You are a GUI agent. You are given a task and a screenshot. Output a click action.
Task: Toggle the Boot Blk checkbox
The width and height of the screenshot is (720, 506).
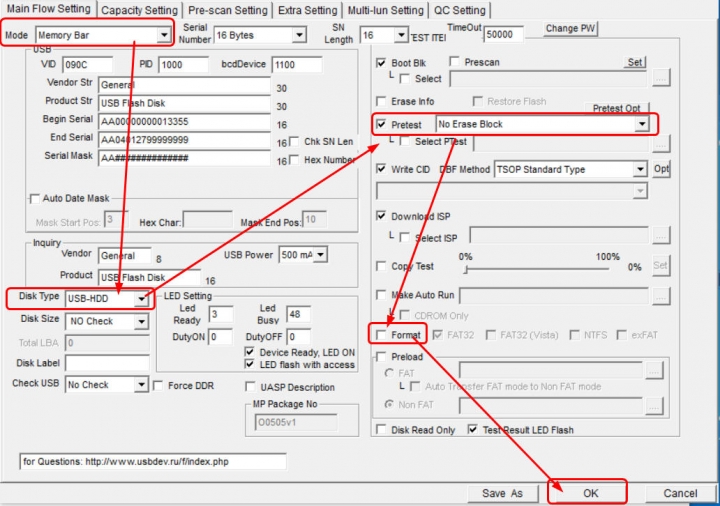pos(381,62)
